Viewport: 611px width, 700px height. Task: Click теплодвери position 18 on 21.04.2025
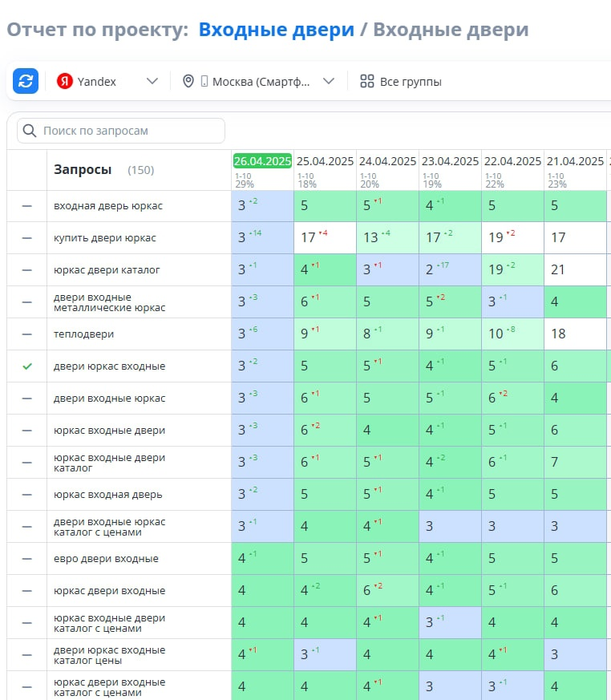click(575, 334)
